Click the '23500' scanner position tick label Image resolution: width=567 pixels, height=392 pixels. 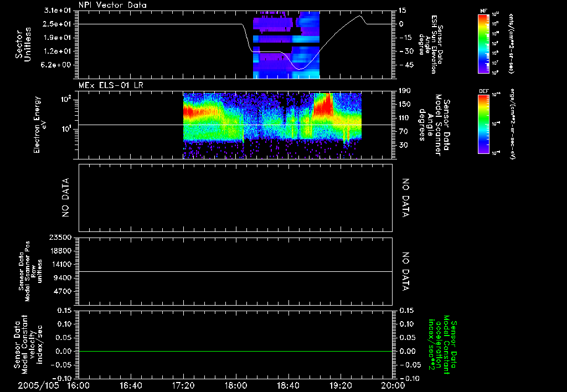[61, 237]
